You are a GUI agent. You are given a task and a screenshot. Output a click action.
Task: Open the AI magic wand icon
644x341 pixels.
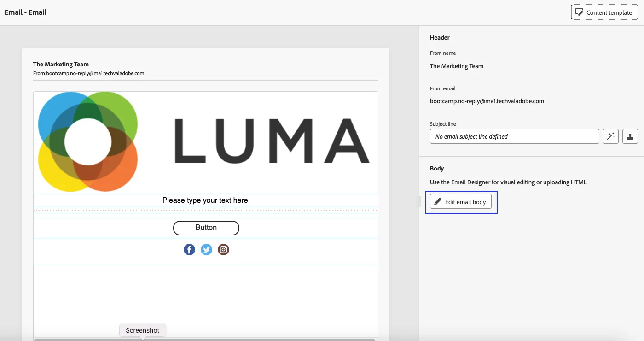(x=610, y=136)
